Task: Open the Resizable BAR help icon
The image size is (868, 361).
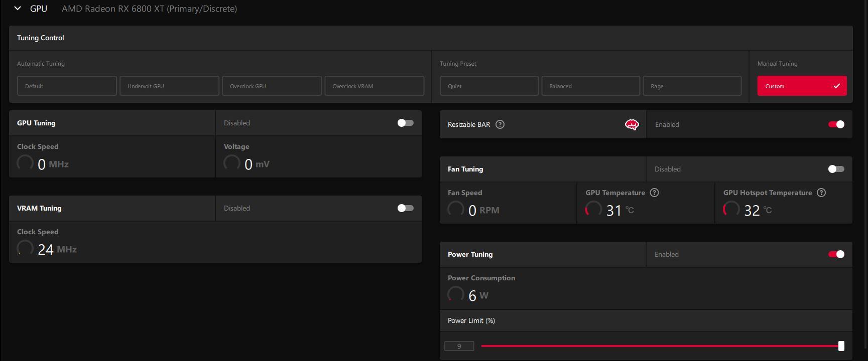Action: click(x=500, y=124)
